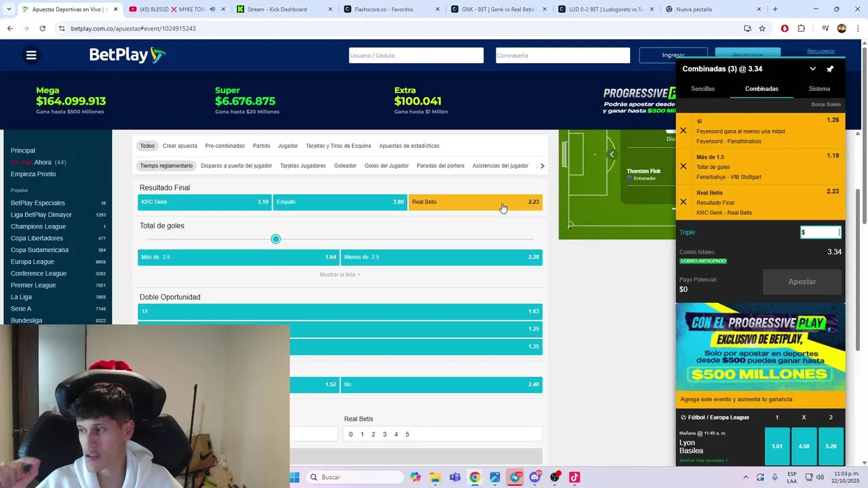
Task: Open Liga BetPlay Dimayor in sidebar
Action: pyautogui.click(x=41, y=215)
